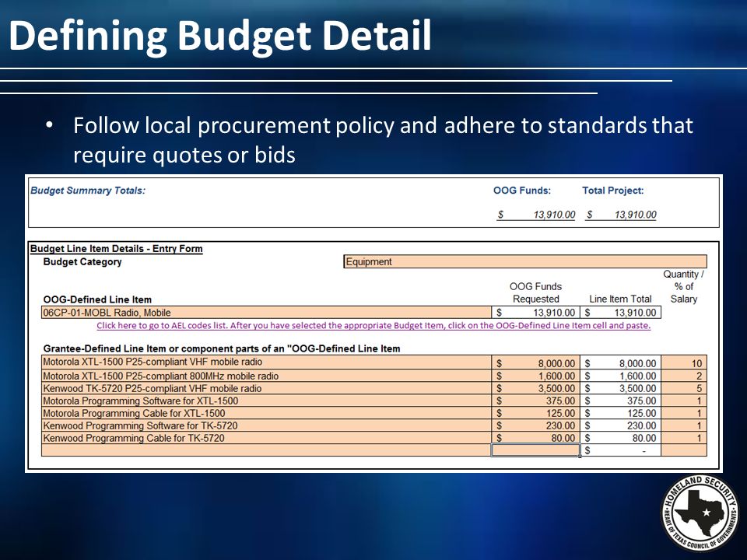
Task: Click the 230.00 OOG Funds Requested cell
Action: coord(535,425)
